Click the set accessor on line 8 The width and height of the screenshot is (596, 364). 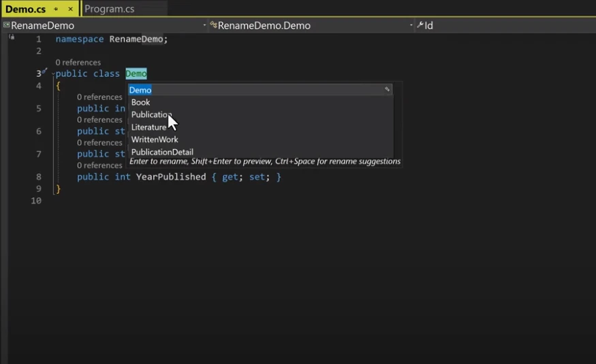(257, 177)
